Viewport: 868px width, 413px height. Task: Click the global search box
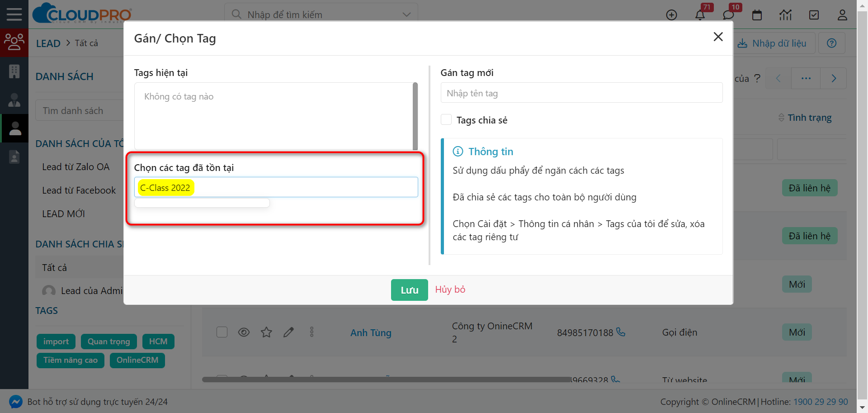click(321, 14)
